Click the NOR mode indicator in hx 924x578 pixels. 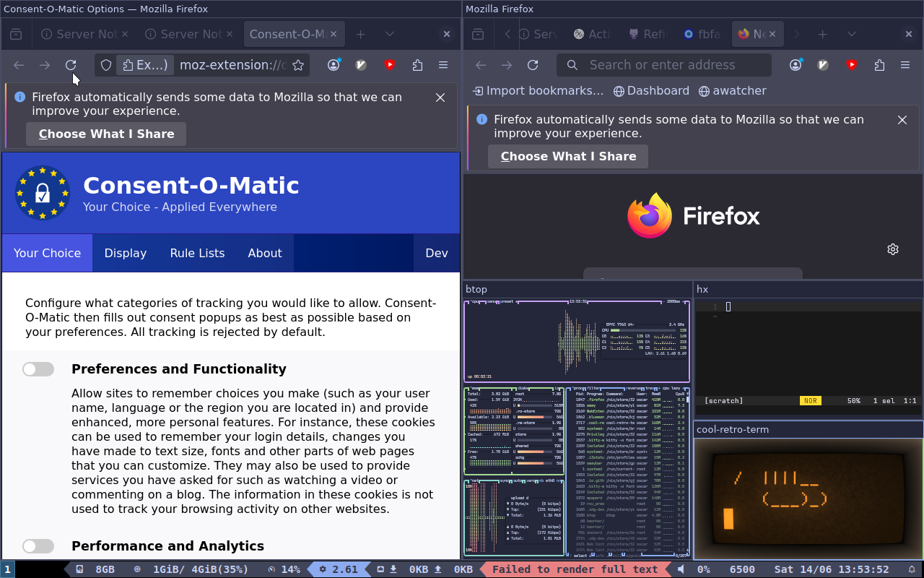pyautogui.click(x=810, y=400)
